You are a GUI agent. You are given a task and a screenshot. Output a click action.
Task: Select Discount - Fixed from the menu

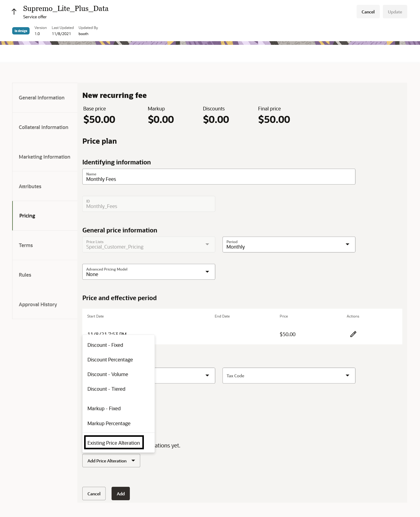pos(105,345)
